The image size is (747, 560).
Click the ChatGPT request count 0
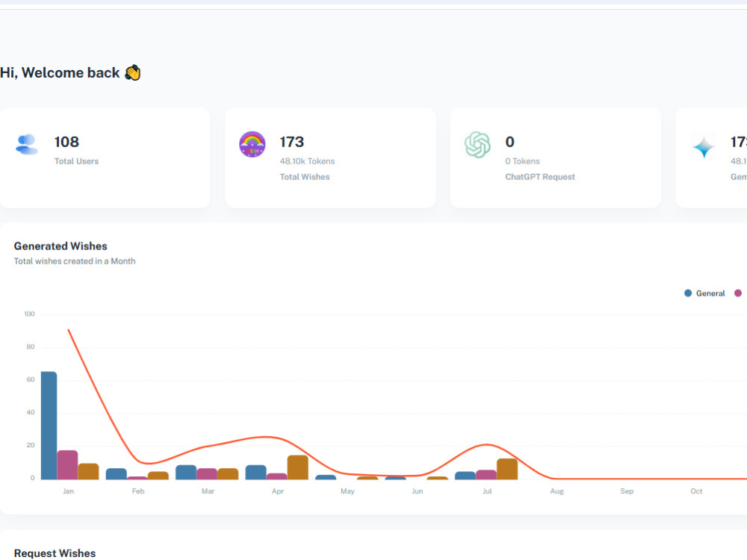509,142
